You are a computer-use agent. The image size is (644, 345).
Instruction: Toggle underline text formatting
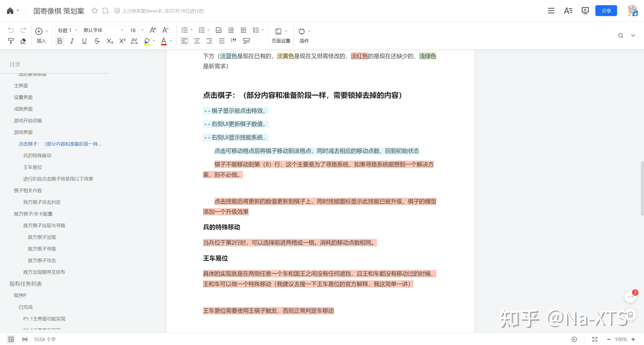tap(84, 41)
